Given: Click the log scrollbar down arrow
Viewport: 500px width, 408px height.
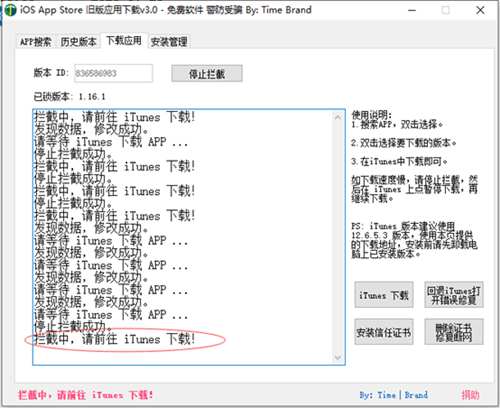Looking at the screenshot, I should (x=338, y=357).
